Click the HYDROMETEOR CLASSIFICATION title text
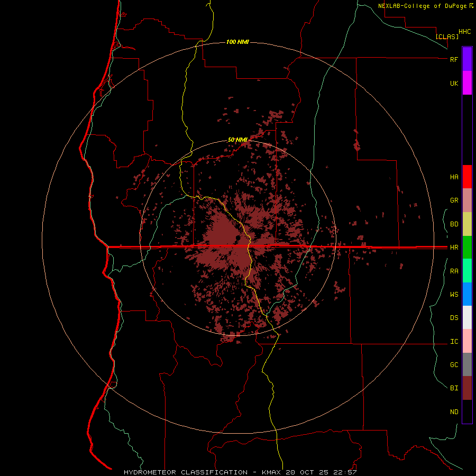Image resolution: width=476 pixels, height=476 pixels. [x=186, y=472]
